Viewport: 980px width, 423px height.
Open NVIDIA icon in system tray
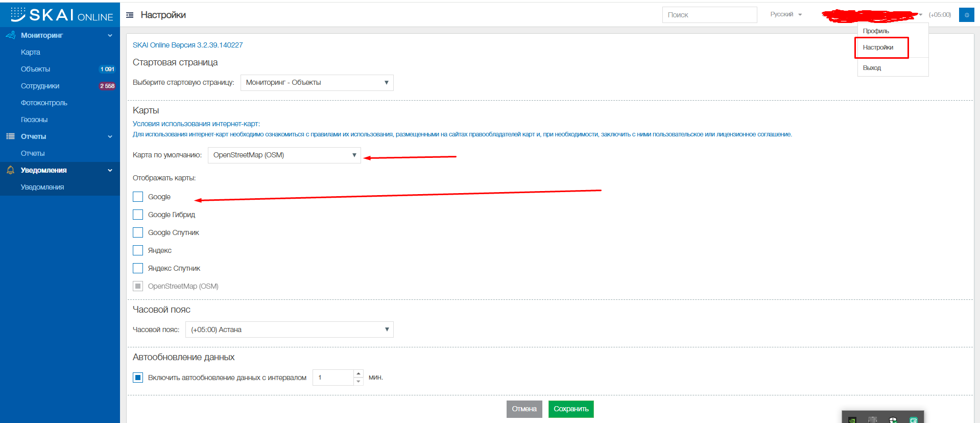(x=852, y=420)
